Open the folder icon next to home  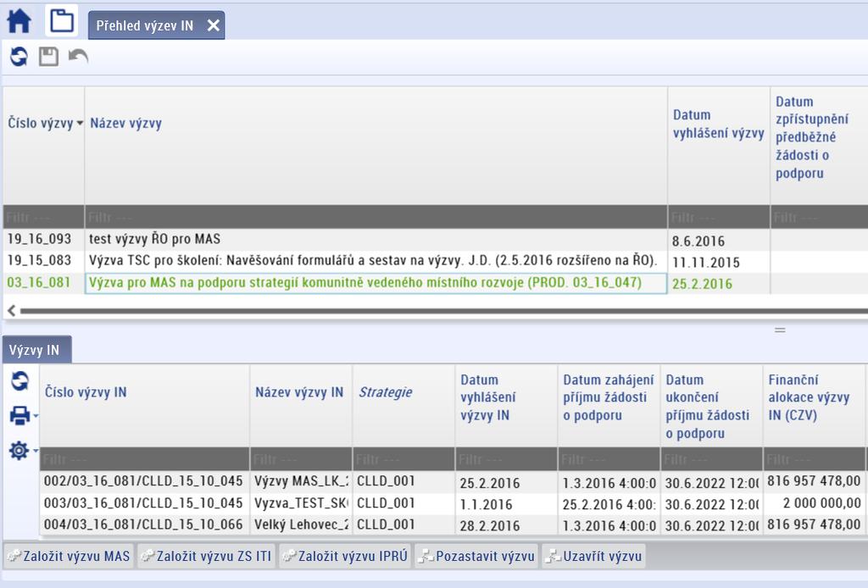click(61, 21)
